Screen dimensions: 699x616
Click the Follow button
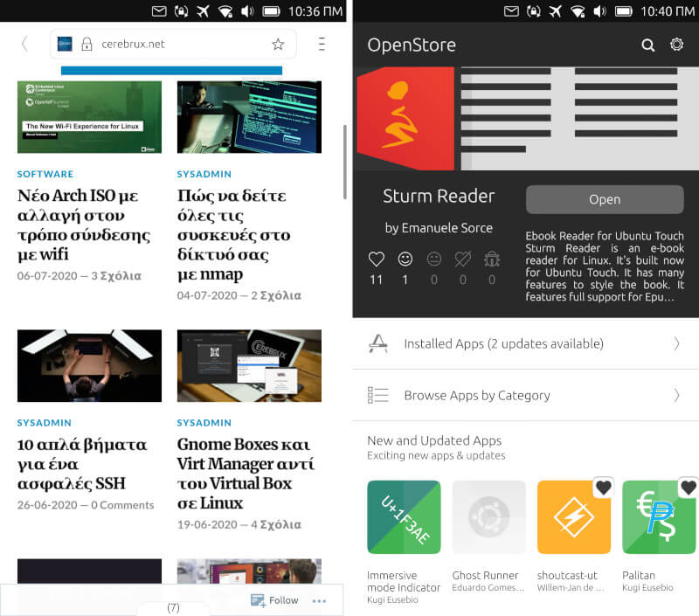(274, 600)
